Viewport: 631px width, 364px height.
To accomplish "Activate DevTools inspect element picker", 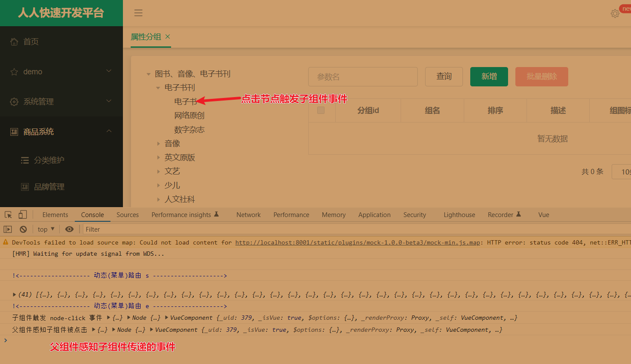I will coord(8,214).
